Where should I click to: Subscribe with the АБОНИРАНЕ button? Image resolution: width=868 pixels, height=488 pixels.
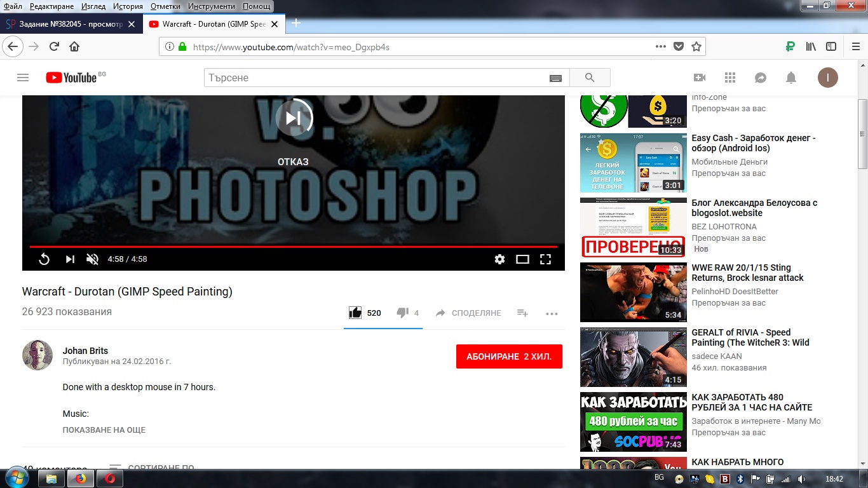coord(509,356)
